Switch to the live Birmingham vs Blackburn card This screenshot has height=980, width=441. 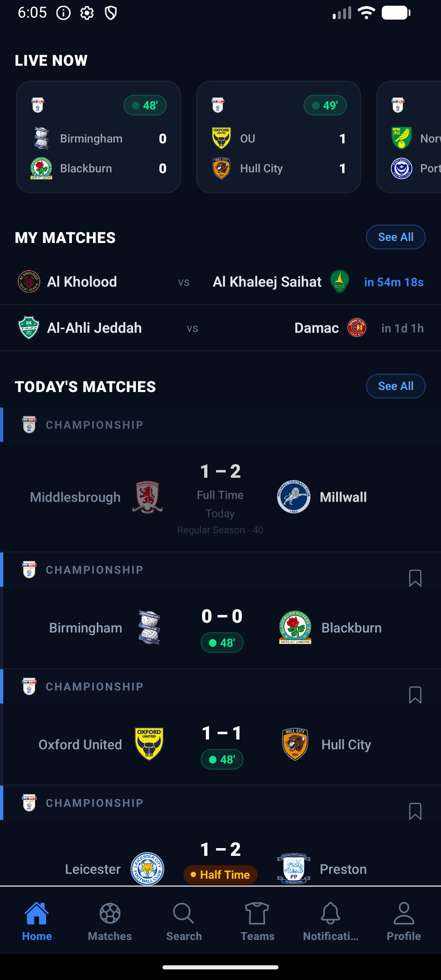pos(99,137)
